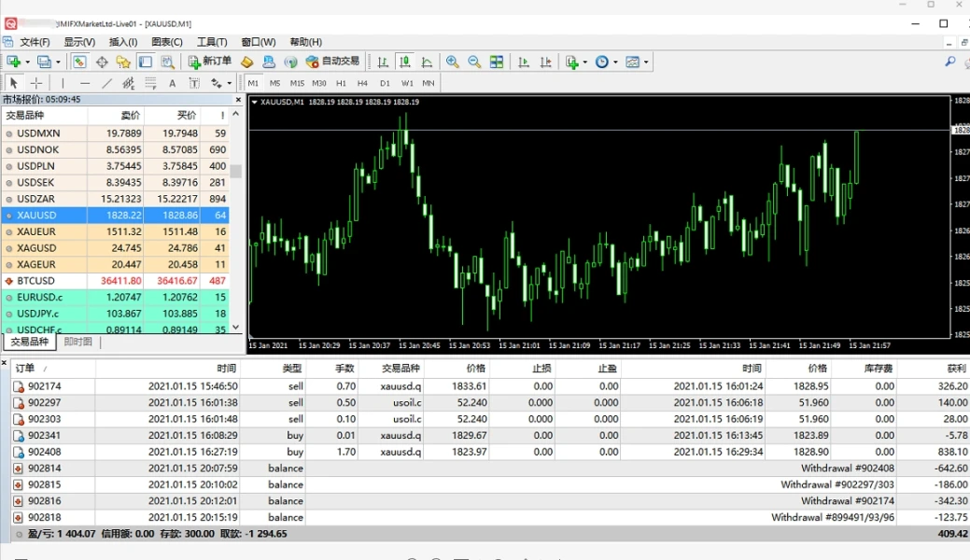Image resolution: width=970 pixels, height=560 pixels.
Task: Select the horizontal line drawing tool
Action: 85,83
